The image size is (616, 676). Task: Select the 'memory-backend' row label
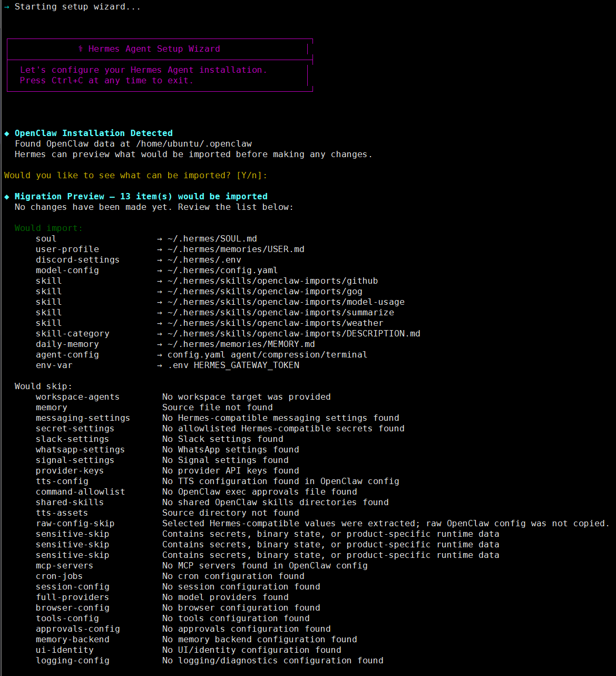point(73,639)
